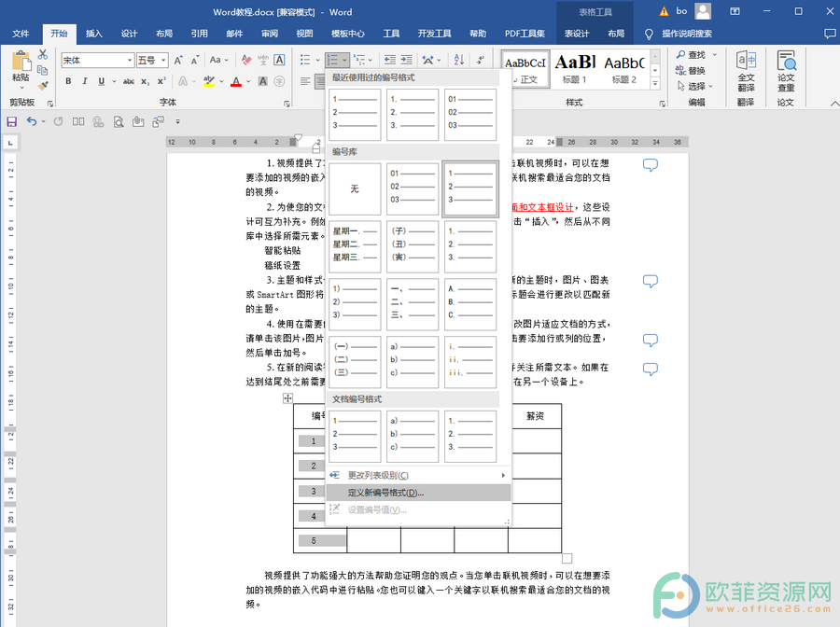Select the 星期一 weekday numbering format

355,247
